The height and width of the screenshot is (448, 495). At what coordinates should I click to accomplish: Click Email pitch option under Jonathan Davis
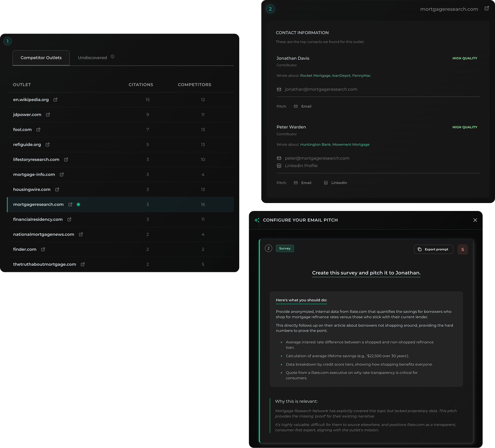tap(303, 106)
